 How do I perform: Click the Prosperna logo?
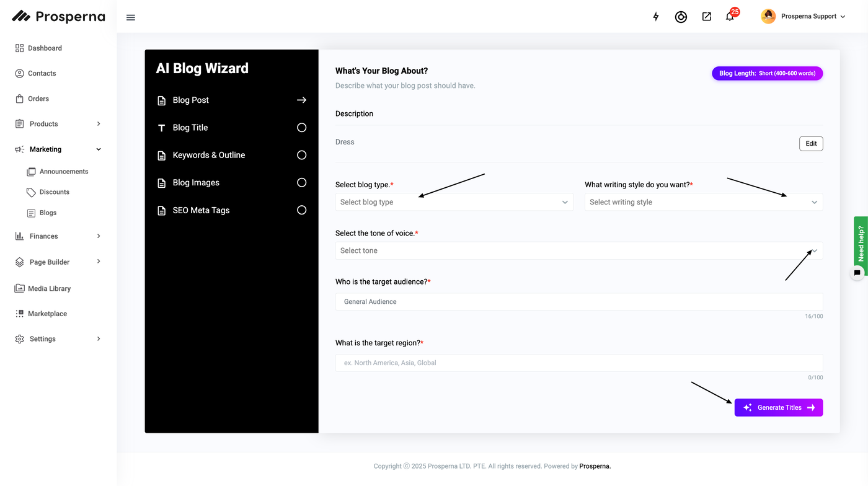coord(59,17)
